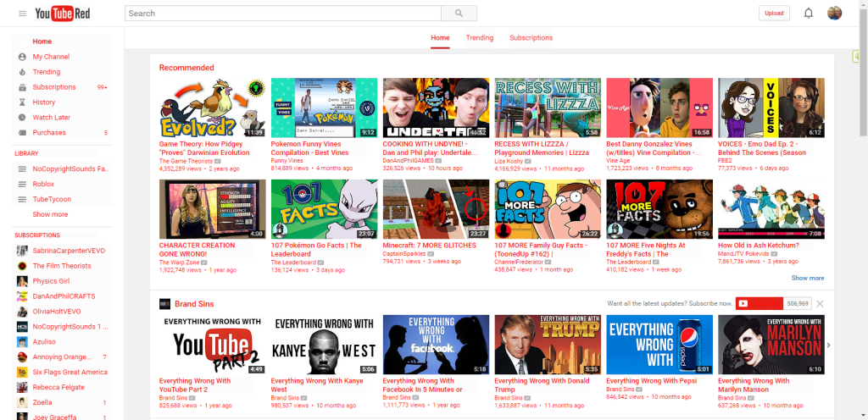Screen dimensions: 868x420
Task: Open How Old is Ash Ketchum thumbnail
Action: [x=771, y=209]
